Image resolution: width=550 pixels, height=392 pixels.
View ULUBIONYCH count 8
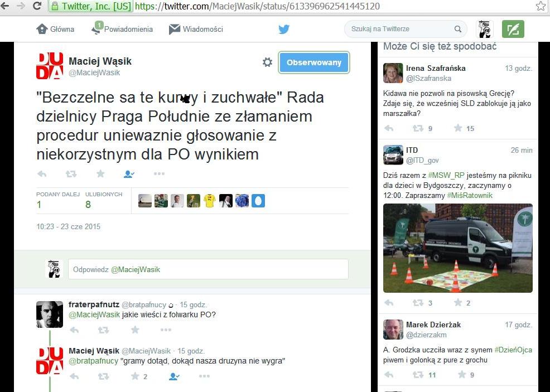pyautogui.click(x=104, y=201)
